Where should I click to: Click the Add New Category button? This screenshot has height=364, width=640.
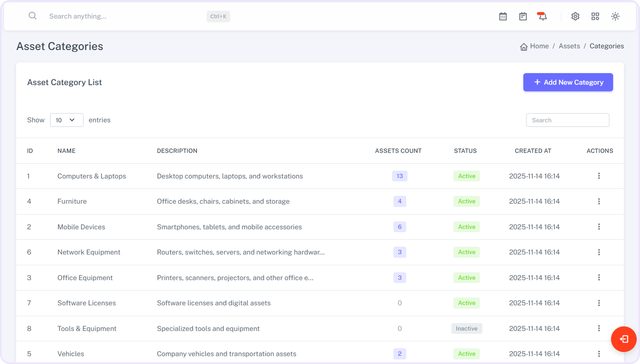click(568, 82)
